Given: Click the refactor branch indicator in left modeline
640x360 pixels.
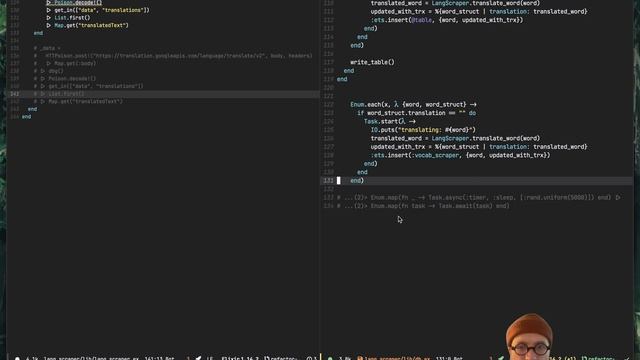Looking at the screenshot, I should point(281,358).
